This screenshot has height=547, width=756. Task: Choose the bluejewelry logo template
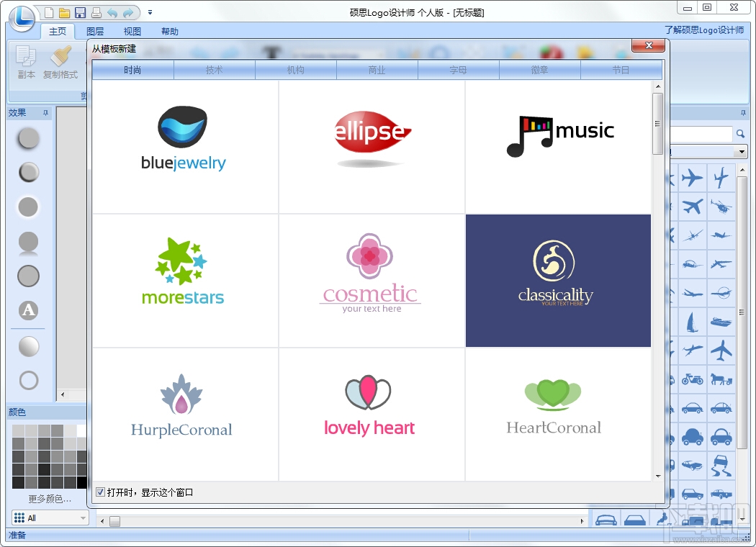[x=185, y=147]
